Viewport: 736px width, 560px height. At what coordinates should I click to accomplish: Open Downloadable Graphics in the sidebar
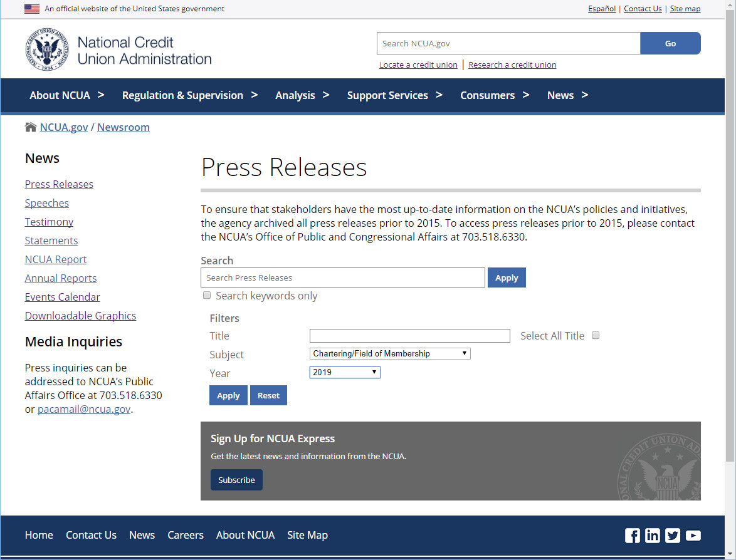click(80, 316)
